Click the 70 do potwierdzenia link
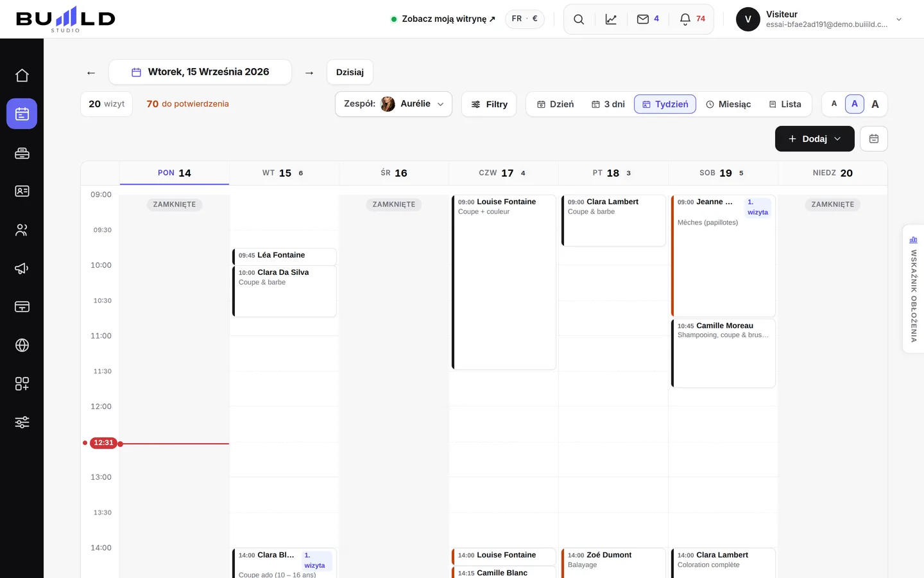Image resolution: width=924 pixels, height=578 pixels. [x=187, y=104]
